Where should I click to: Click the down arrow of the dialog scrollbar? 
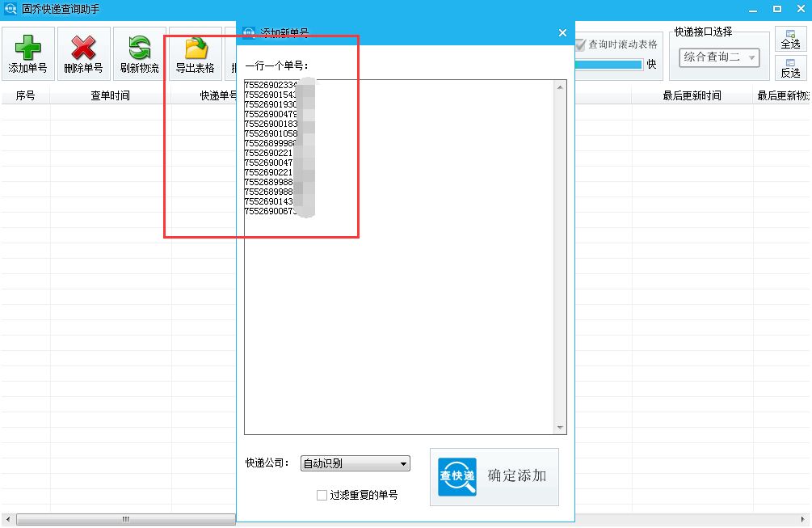click(x=561, y=428)
